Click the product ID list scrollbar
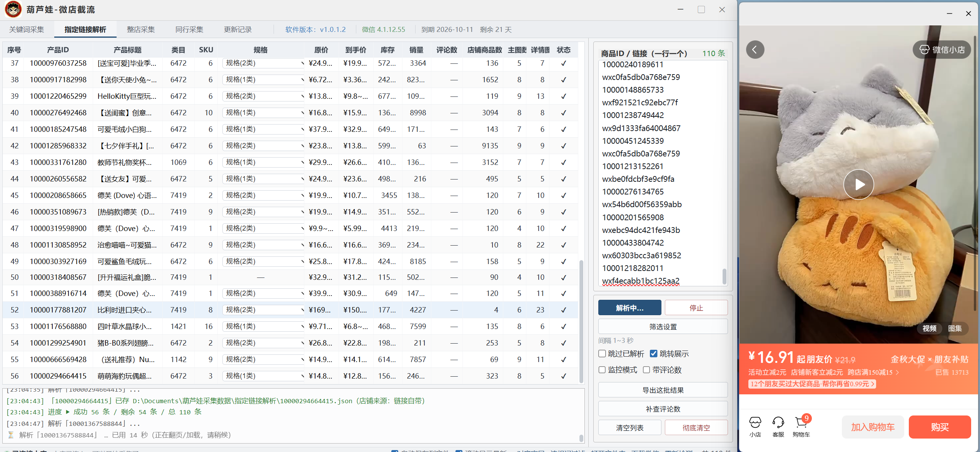The image size is (980, 452). point(725,276)
